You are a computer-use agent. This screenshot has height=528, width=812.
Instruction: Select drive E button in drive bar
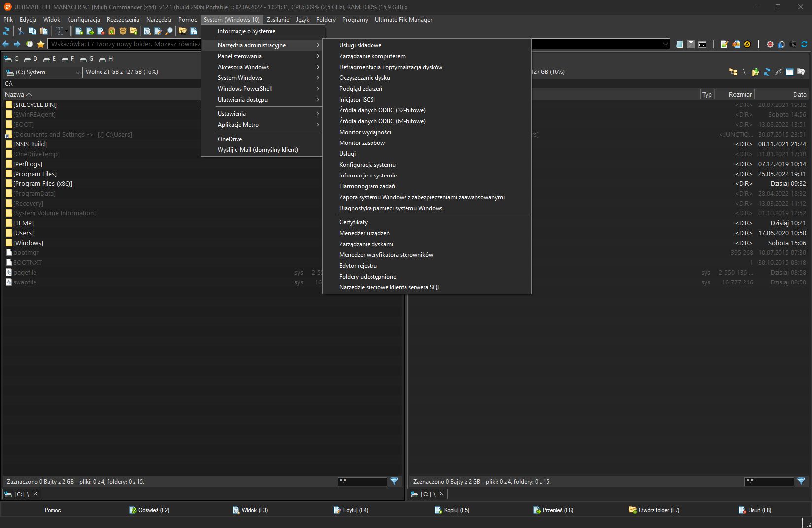click(x=49, y=59)
